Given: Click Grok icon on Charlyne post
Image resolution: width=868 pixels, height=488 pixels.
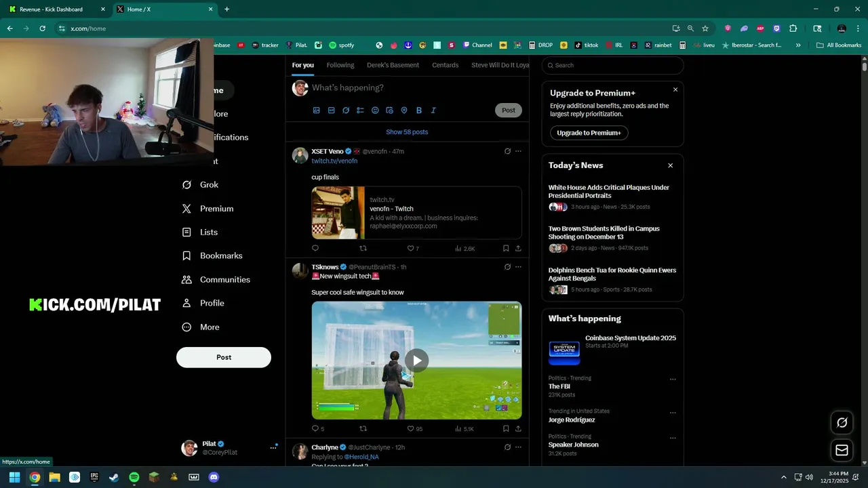Looking at the screenshot, I should click(507, 447).
